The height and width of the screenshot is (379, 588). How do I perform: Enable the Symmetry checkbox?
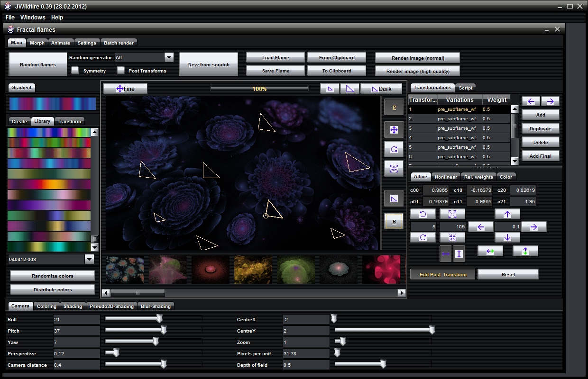[75, 71]
